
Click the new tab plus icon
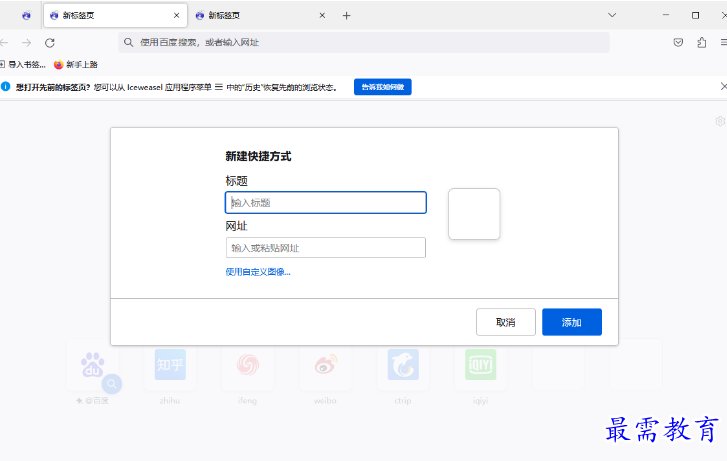(347, 16)
